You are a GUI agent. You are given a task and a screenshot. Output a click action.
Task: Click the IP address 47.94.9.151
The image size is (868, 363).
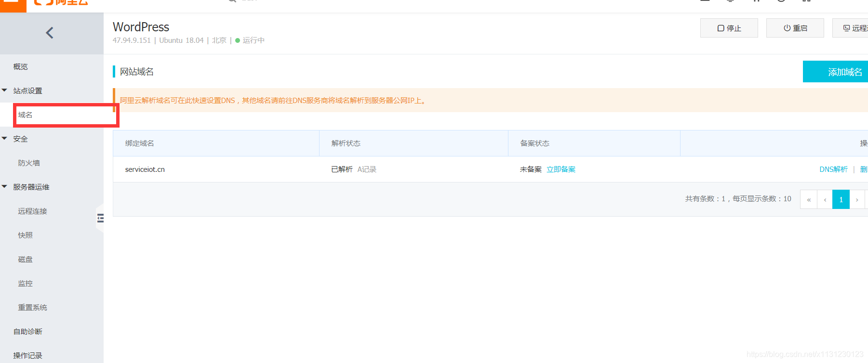(132, 40)
